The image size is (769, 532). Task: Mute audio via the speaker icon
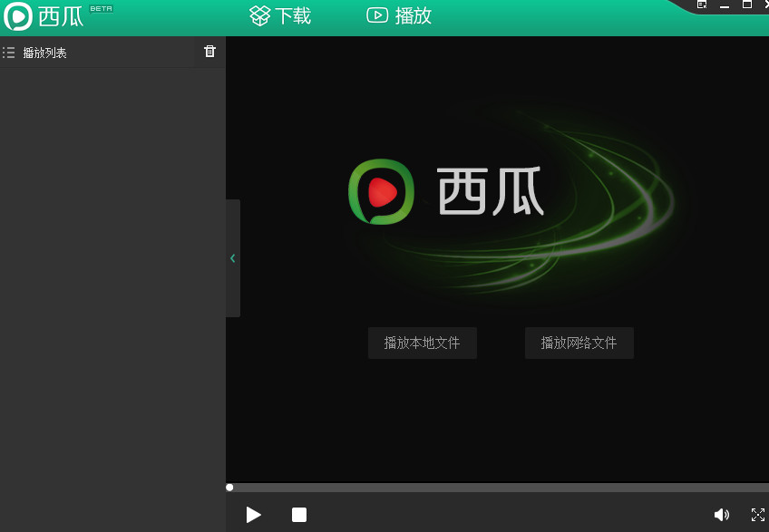pyautogui.click(x=721, y=515)
